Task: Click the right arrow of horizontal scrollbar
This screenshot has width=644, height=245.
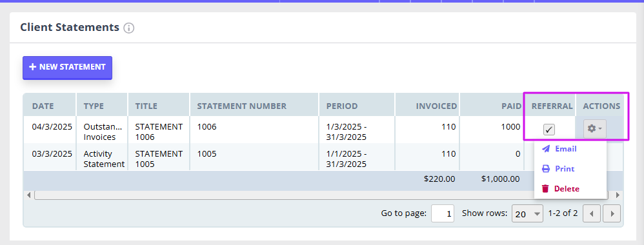Action: 618,195
